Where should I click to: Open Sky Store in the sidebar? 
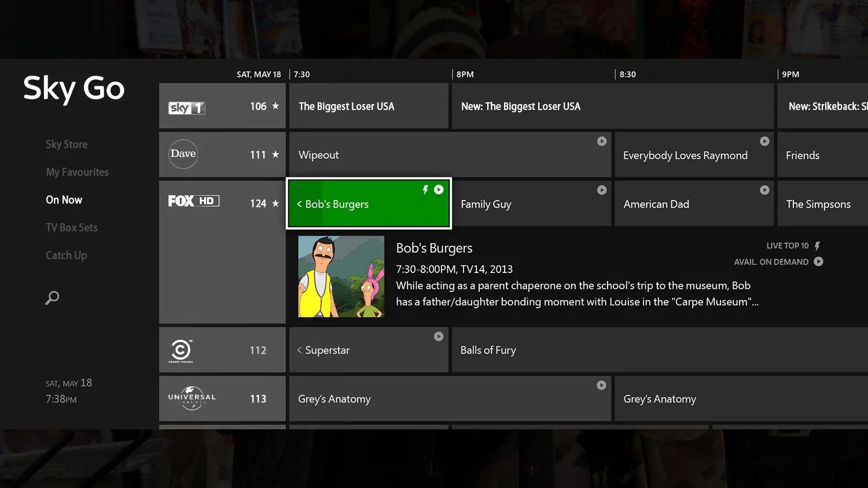tap(67, 145)
